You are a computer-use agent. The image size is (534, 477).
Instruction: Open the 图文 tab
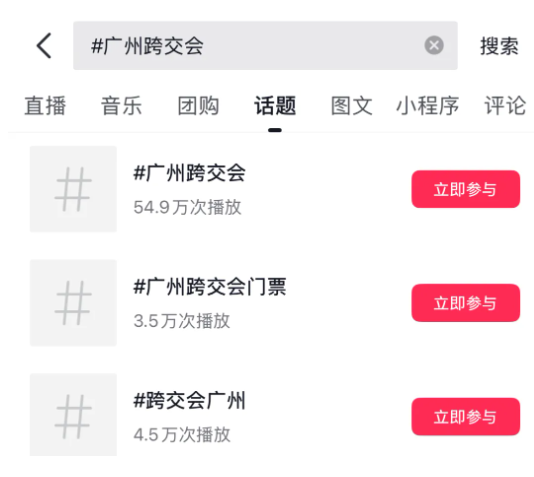tap(351, 106)
